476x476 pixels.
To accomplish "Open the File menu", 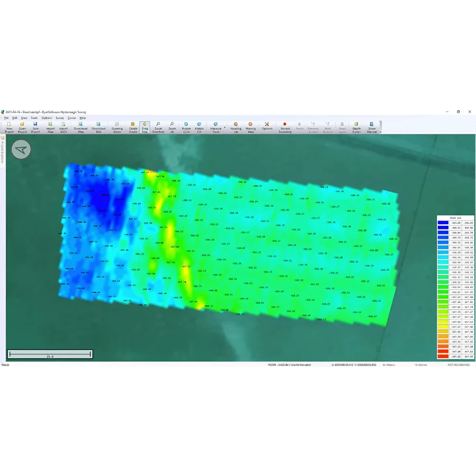I will pyautogui.click(x=6, y=118).
